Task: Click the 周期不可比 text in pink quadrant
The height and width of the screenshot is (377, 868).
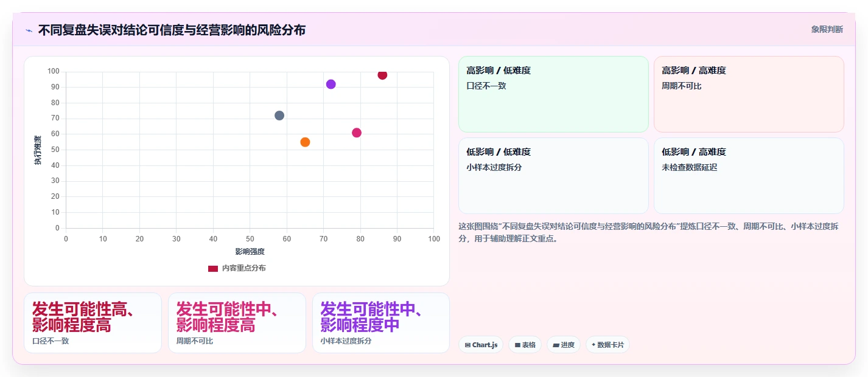Action: pyautogui.click(x=682, y=86)
